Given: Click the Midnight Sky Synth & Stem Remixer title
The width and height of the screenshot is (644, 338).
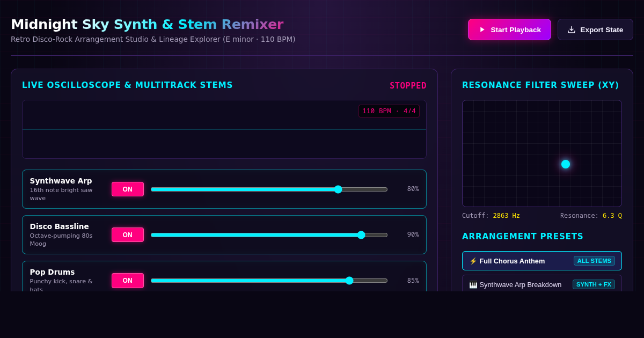Looking at the screenshot, I should coord(147,24).
